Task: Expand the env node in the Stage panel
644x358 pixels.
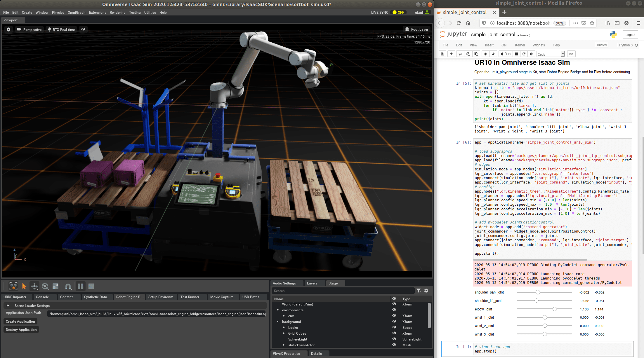Action: point(284,316)
